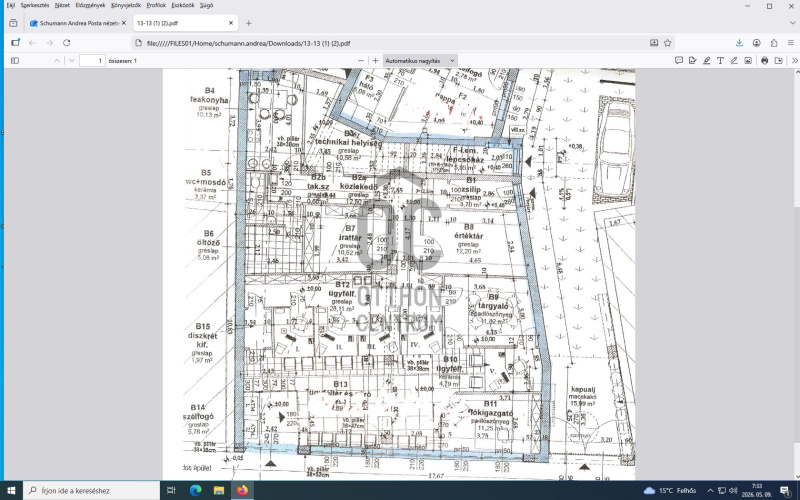Open the volume control in tray
Image resolution: width=800 pixels, height=500 pixels.
(733, 490)
